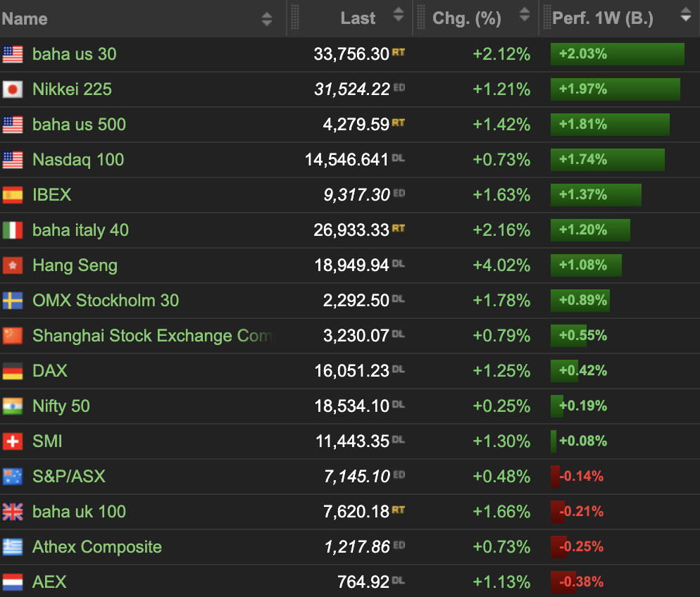The image size is (700, 597).
Task: Click the +1.78% change value
Action: 502,301
